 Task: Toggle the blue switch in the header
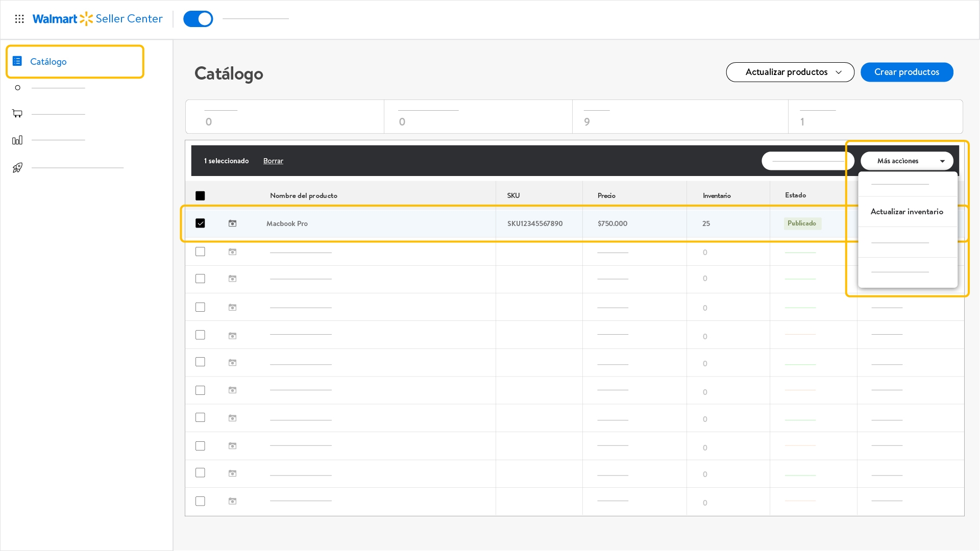198,19
